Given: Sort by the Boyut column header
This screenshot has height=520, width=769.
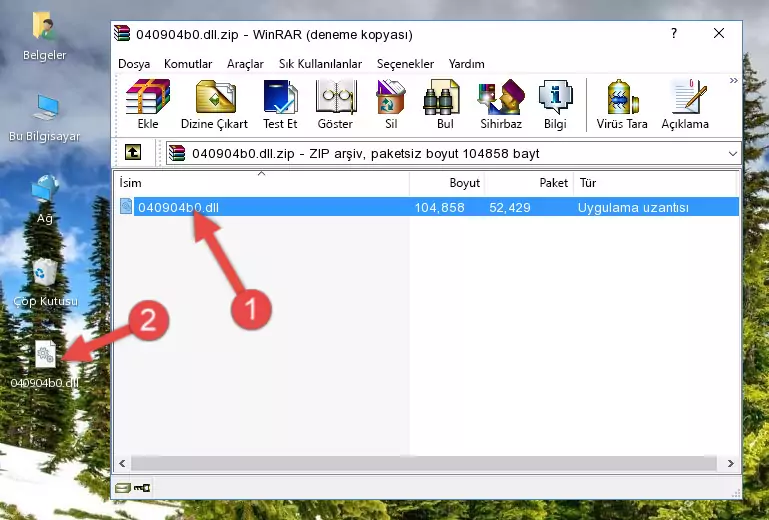Looking at the screenshot, I should [x=447, y=182].
